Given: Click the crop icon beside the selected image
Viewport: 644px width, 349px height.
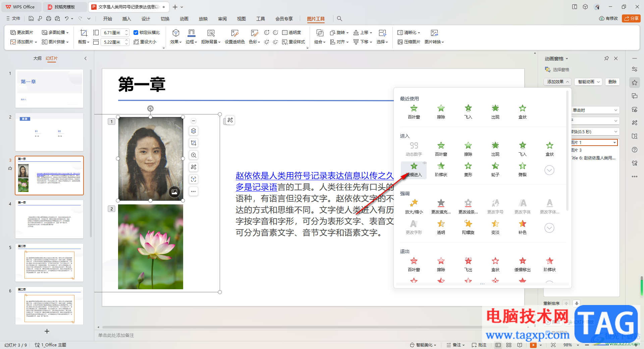Looking at the screenshot, I should click(x=194, y=143).
